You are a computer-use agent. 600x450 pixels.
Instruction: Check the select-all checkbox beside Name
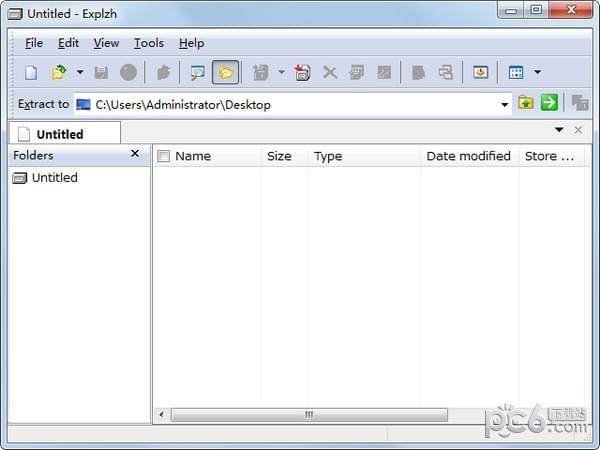[163, 156]
